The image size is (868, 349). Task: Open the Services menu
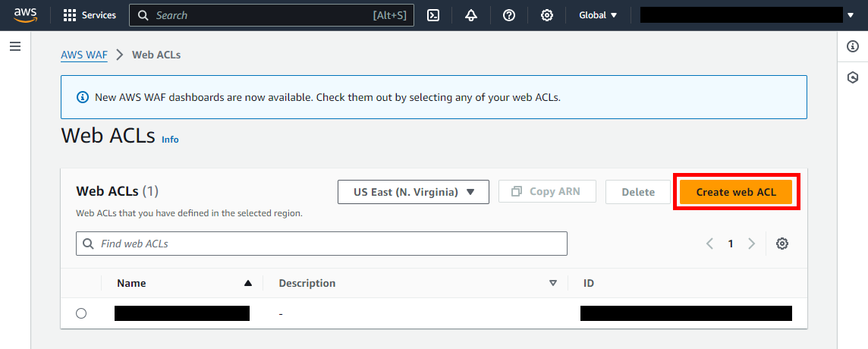(90, 15)
